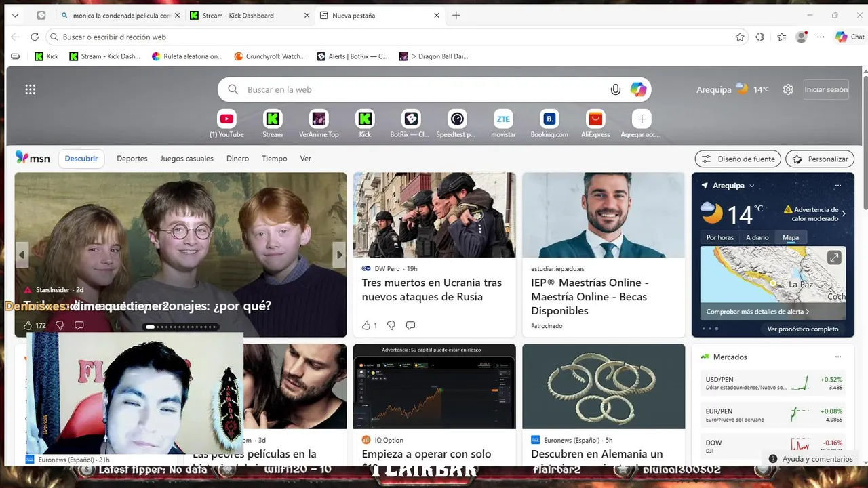The image size is (868, 488).
Task: Switch to the Stream - Kick Dashboard tab
Action: point(249,15)
